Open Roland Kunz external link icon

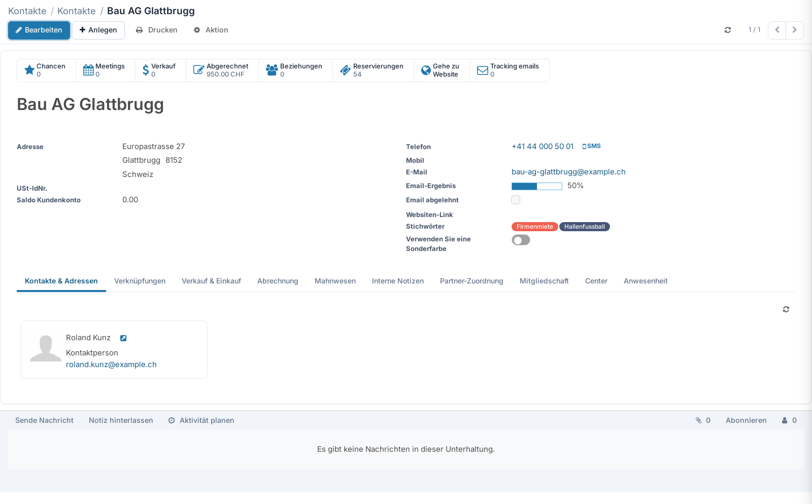click(123, 338)
